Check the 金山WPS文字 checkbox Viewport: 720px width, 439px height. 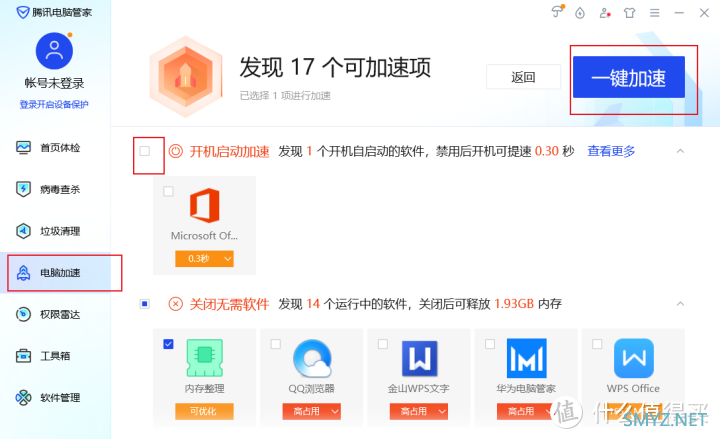(382, 344)
